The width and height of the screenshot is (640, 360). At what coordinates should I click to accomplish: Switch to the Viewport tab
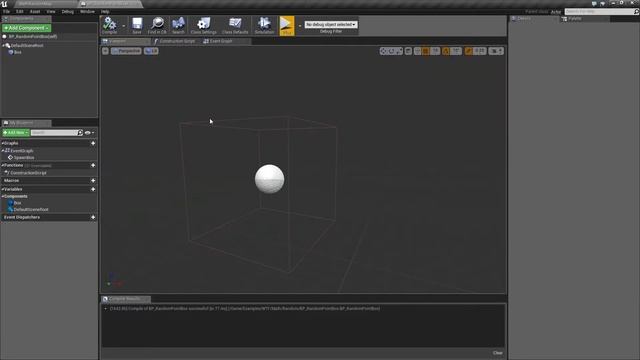point(126,41)
